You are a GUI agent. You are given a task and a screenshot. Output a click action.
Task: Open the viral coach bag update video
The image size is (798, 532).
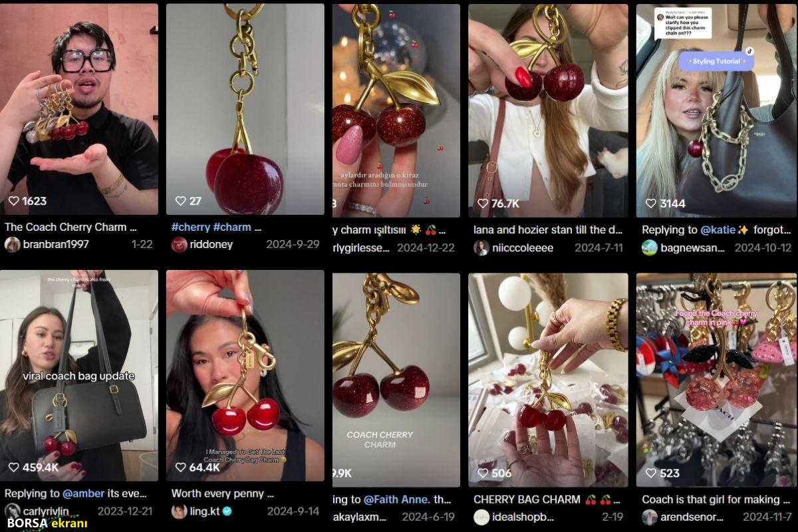pos(79,376)
